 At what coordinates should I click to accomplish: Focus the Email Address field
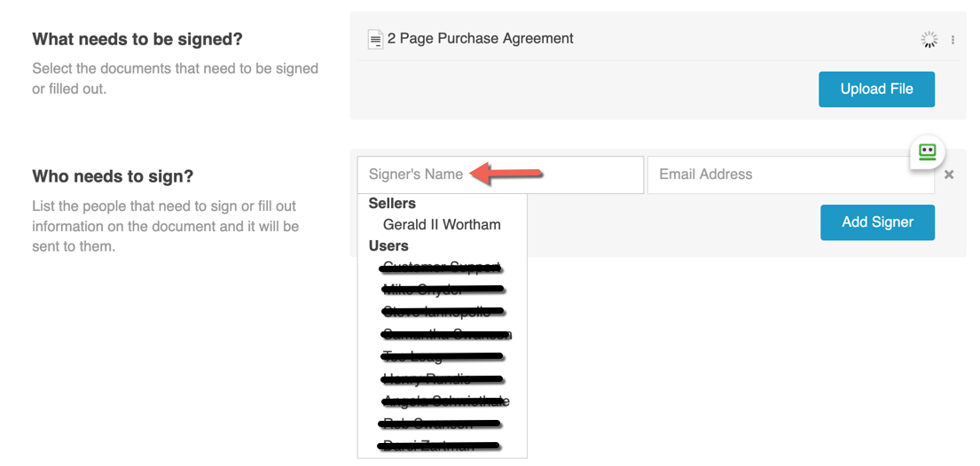click(x=790, y=175)
